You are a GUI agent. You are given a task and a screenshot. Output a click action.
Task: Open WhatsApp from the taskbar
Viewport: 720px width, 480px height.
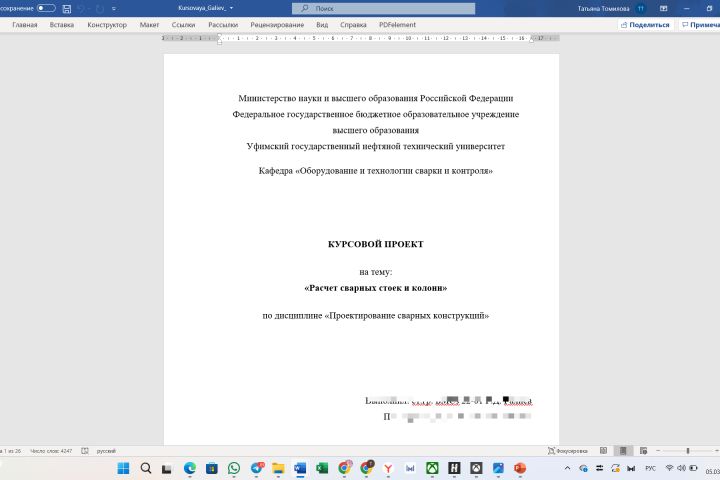tap(234, 468)
